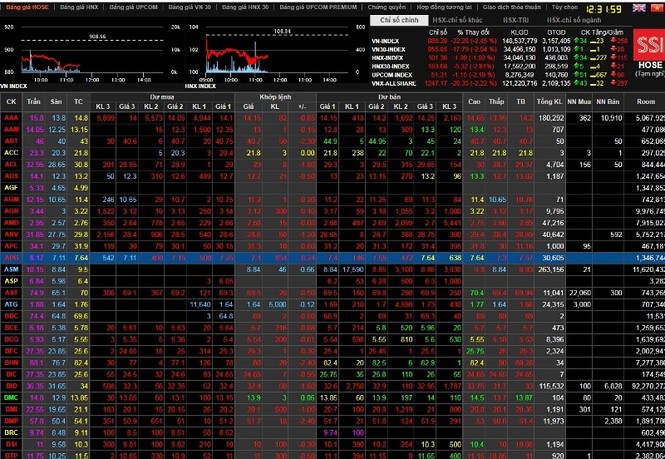Image resolution: width=665 pixels, height=459 pixels.
Task: Click the Sàn column header
Action: pos(56,102)
